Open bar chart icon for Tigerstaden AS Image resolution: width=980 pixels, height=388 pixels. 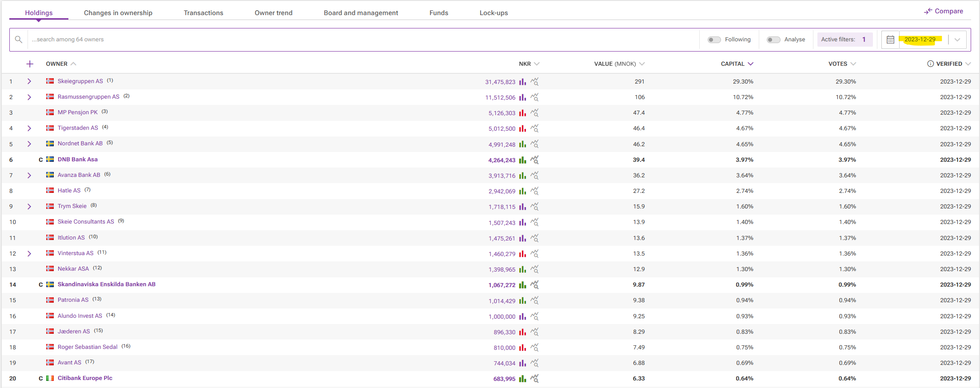point(522,128)
